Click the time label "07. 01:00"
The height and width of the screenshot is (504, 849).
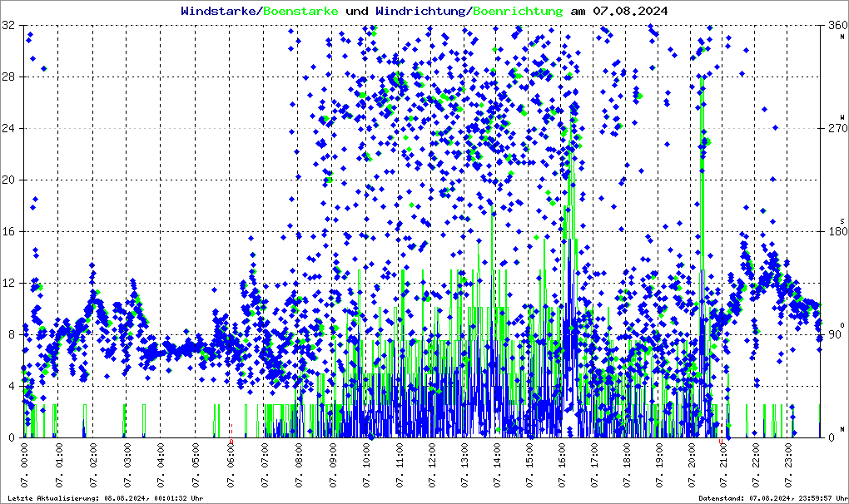[x=58, y=465]
